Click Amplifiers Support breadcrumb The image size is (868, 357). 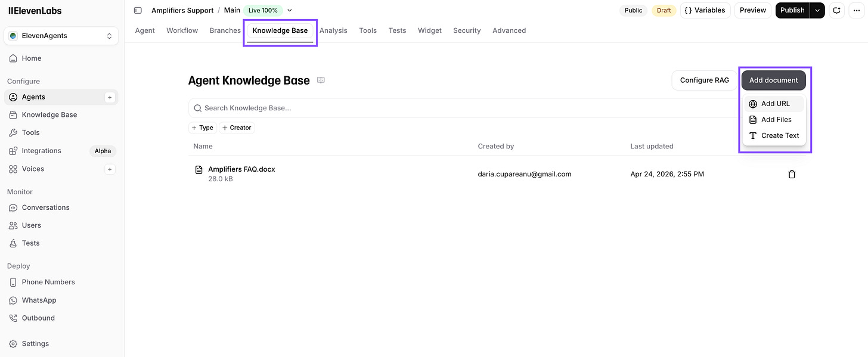click(x=182, y=11)
